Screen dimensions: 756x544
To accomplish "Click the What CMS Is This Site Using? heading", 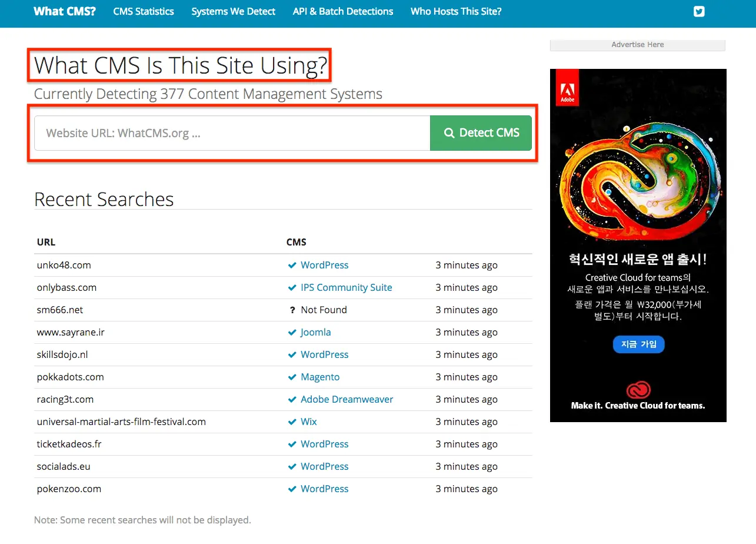I will point(180,65).
